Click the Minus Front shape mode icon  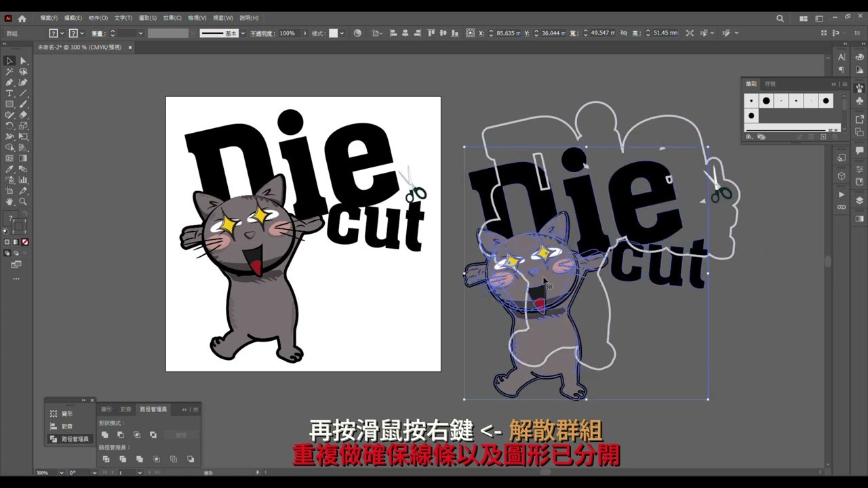click(x=121, y=434)
